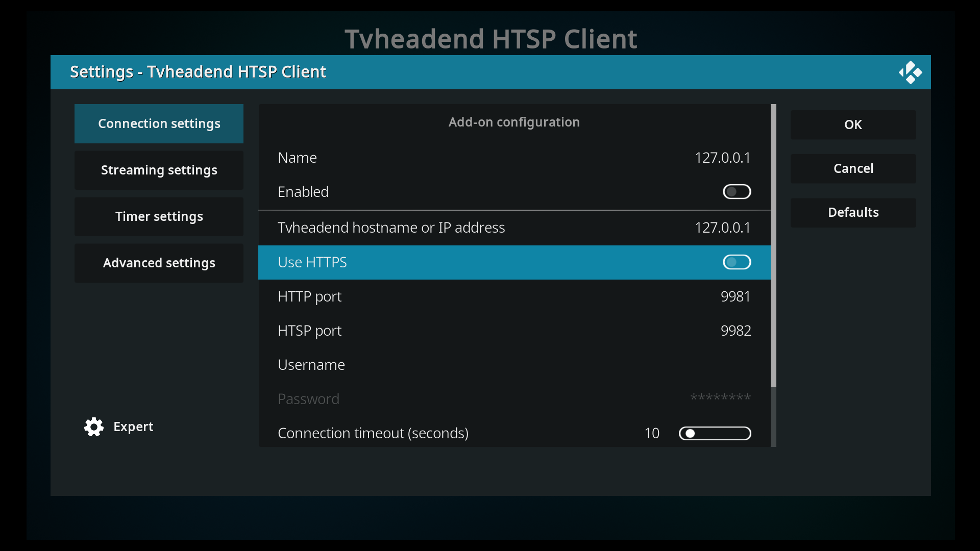
Task: Click the Cancel button
Action: (x=853, y=169)
